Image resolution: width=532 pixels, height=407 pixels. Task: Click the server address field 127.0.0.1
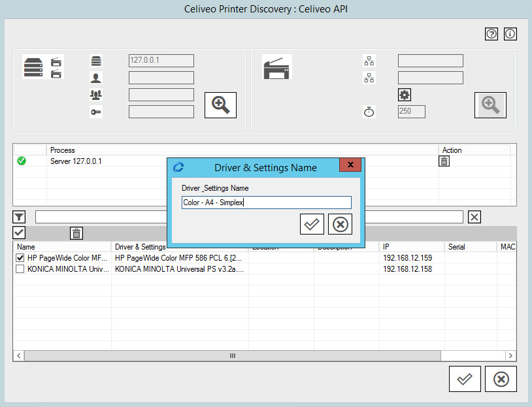tap(161, 61)
